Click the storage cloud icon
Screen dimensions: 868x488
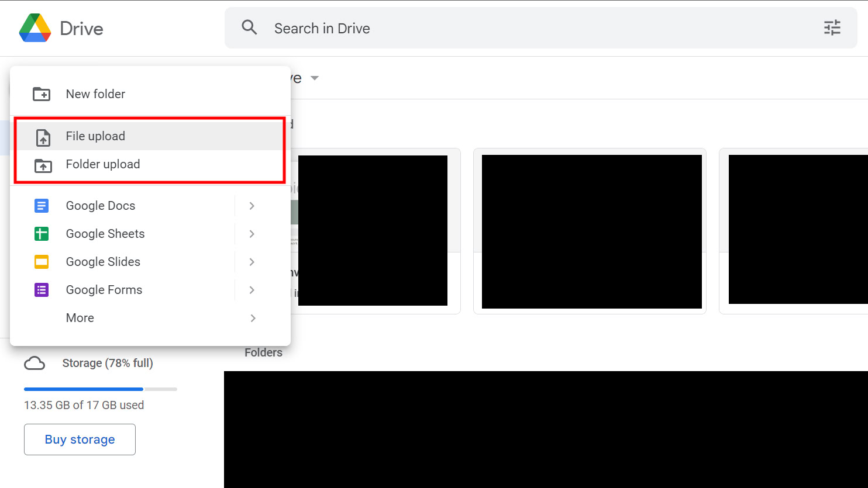pos(35,364)
